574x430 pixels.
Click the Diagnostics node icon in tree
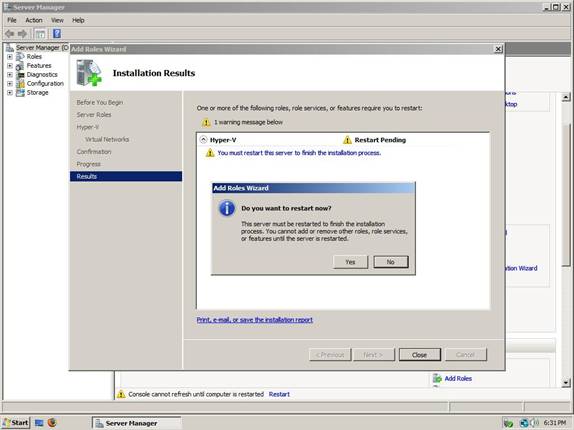[x=20, y=75]
